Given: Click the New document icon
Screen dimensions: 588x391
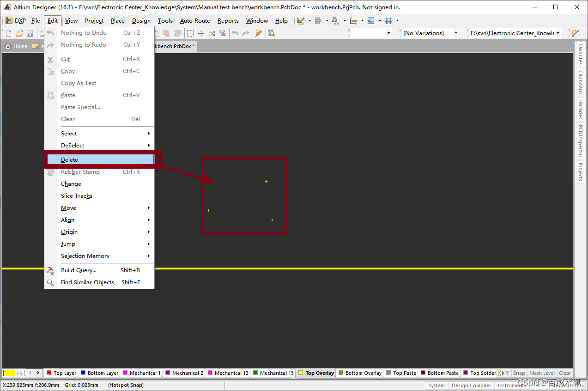Looking at the screenshot, I should click(x=8, y=33).
